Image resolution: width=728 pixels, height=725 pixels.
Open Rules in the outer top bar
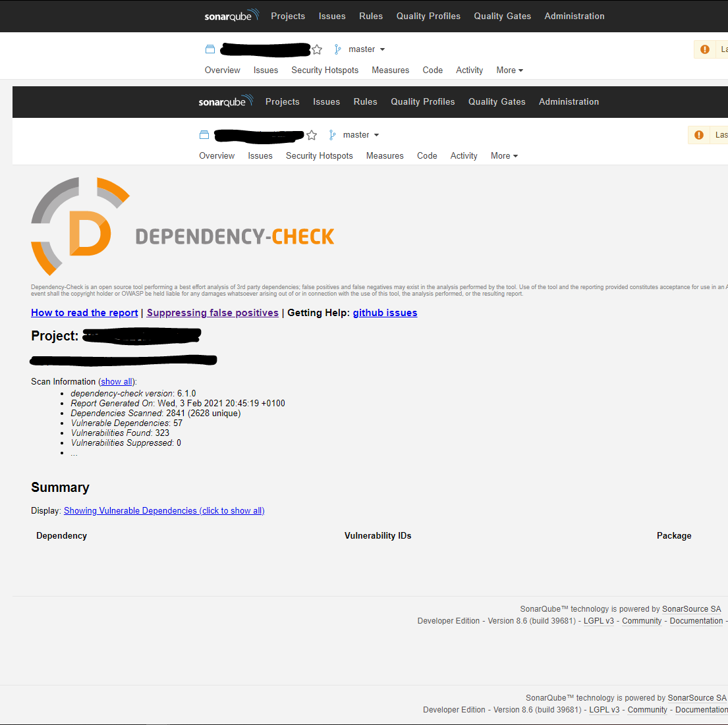click(371, 16)
